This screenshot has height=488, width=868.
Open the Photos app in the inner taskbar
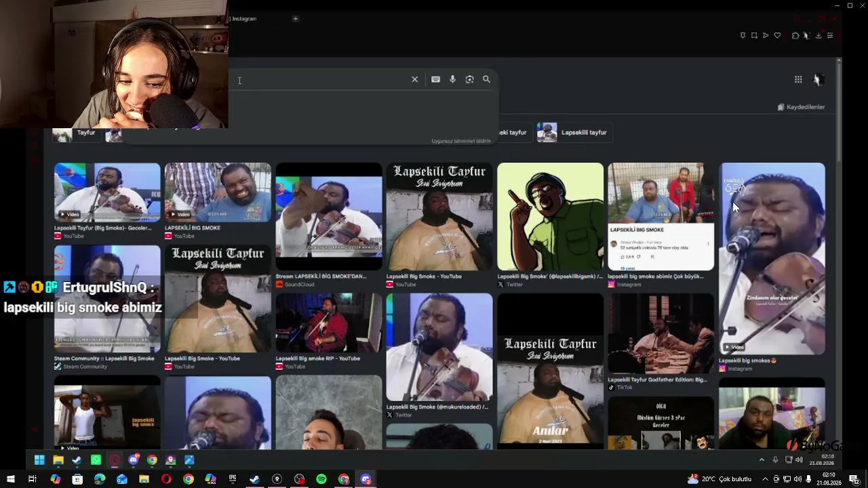click(x=189, y=460)
